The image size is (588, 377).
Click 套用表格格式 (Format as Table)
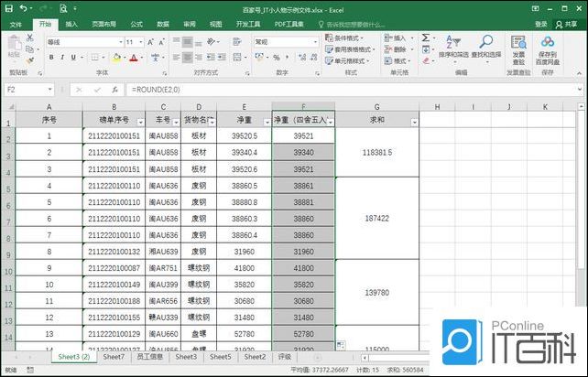[350, 49]
